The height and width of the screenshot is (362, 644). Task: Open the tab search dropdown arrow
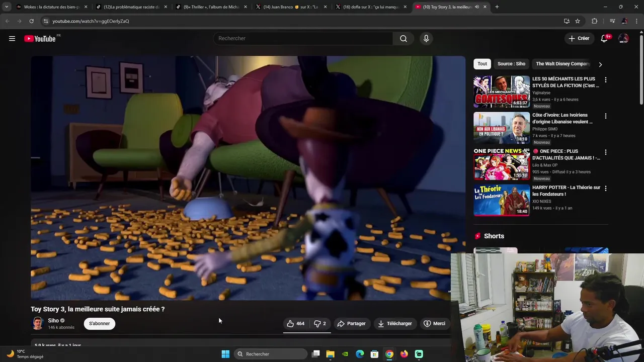pyautogui.click(x=7, y=7)
